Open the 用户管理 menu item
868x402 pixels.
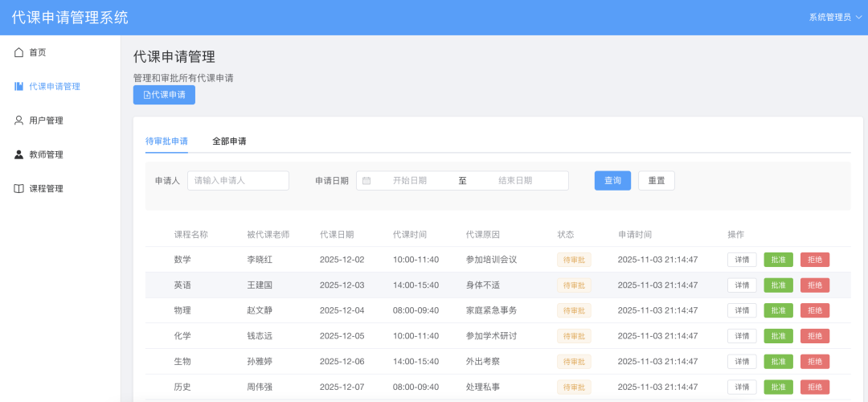click(60, 120)
